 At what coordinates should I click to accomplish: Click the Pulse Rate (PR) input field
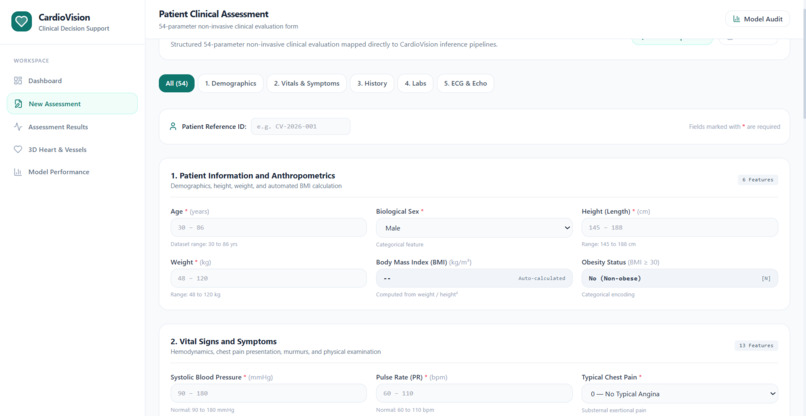pos(474,394)
